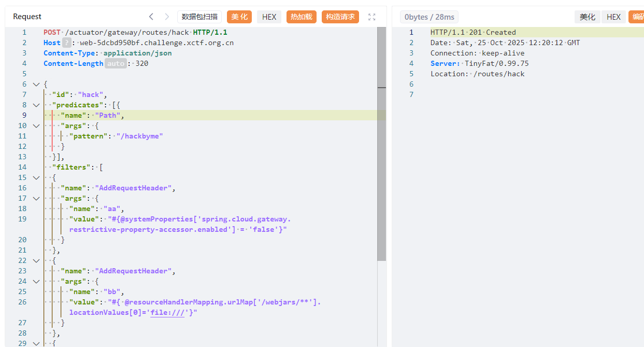The height and width of the screenshot is (347, 644).
Task: Toggle HEX view in the Response panel
Action: [613, 17]
